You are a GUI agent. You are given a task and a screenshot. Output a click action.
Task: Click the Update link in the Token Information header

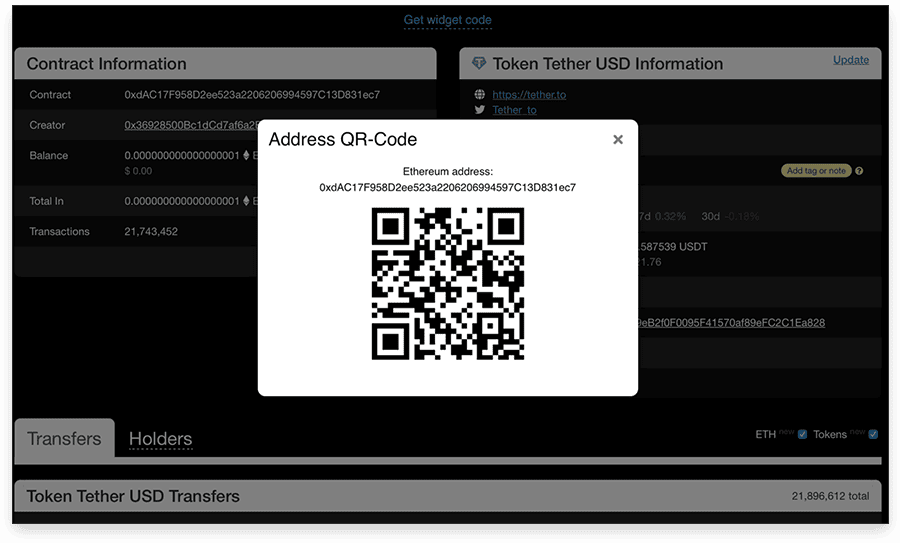(851, 60)
